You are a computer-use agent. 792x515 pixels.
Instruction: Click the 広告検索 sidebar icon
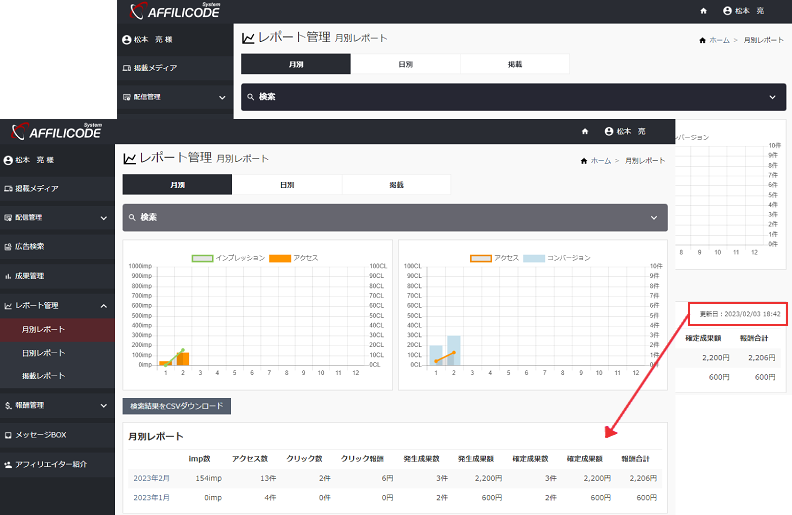pos(8,246)
